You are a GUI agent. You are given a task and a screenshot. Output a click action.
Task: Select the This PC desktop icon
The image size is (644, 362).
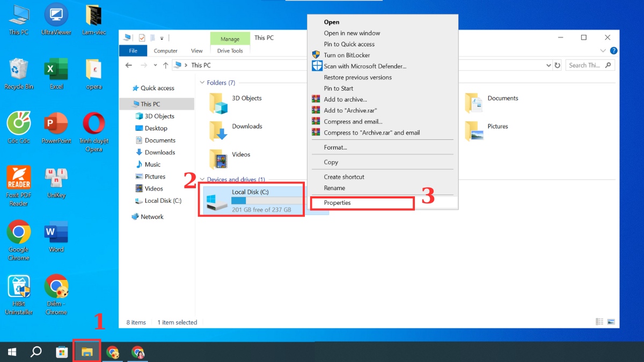click(x=19, y=19)
